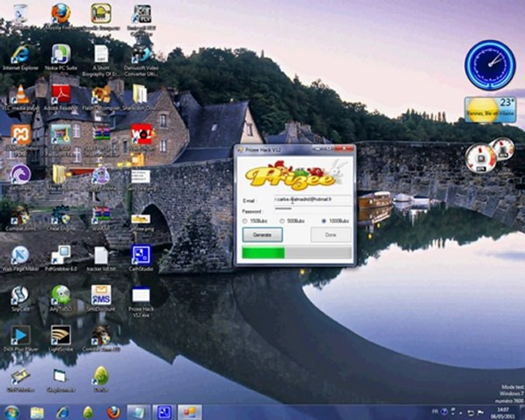Select the 500Bubz radio option
The width and height of the screenshot is (525, 420).
pyautogui.click(x=282, y=221)
